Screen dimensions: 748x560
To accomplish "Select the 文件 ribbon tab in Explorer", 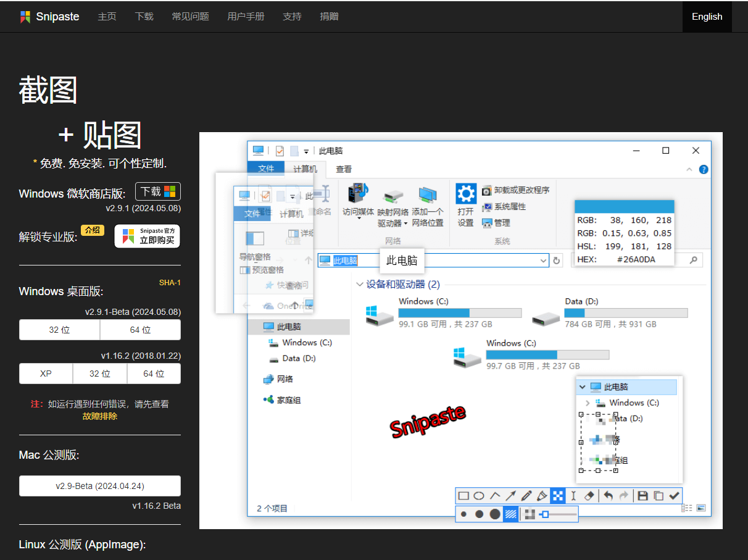I will click(x=266, y=169).
